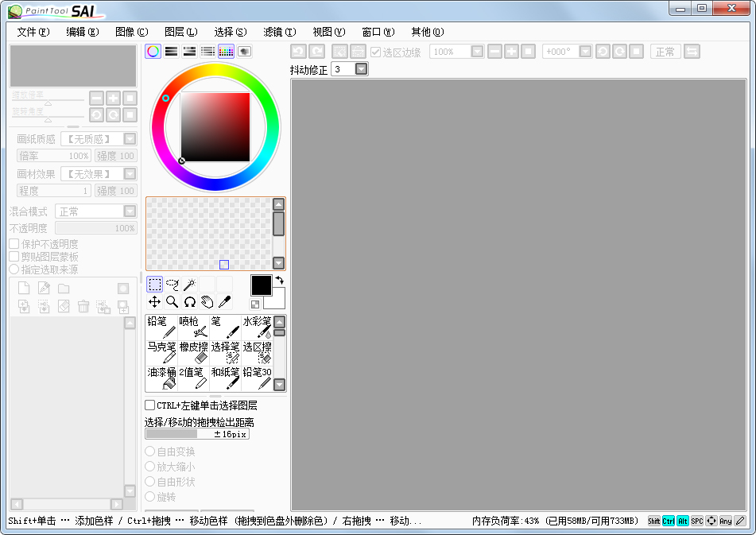This screenshot has width=756, height=535.
Task: Select the rectangular selection tool
Action: pos(155,285)
